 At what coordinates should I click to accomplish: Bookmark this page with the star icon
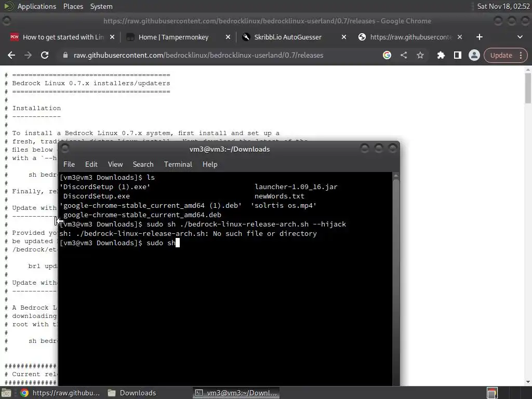click(x=420, y=55)
